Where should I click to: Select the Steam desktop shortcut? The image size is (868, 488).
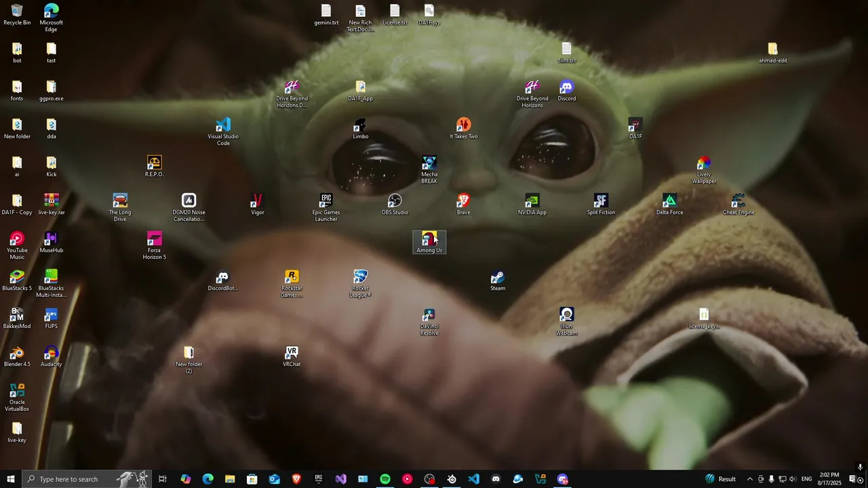point(498,281)
